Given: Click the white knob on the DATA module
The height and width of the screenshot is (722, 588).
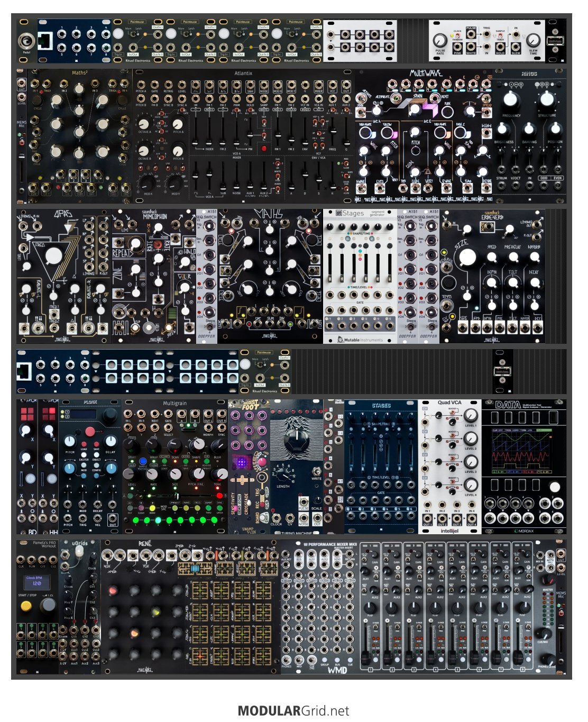Looking at the screenshot, I should pos(554,488).
